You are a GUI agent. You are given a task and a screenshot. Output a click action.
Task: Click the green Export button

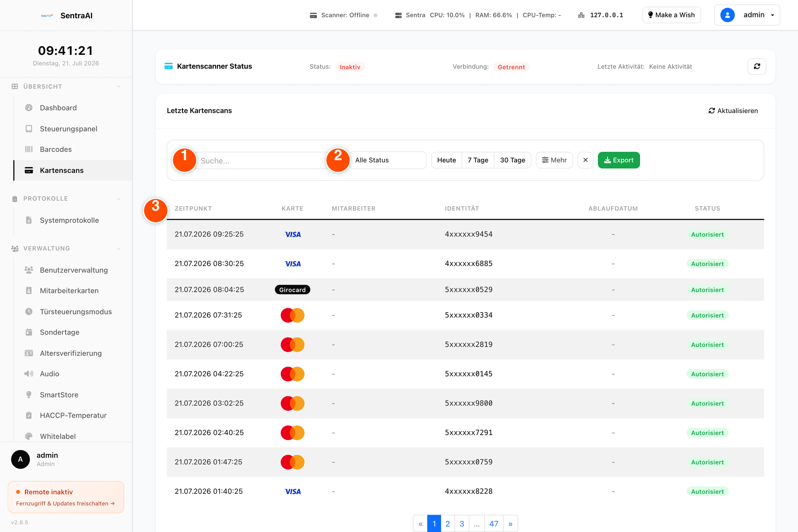[x=619, y=160]
